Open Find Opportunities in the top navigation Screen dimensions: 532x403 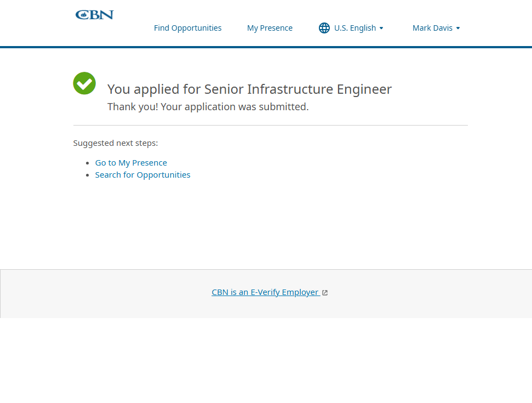tap(187, 28)
